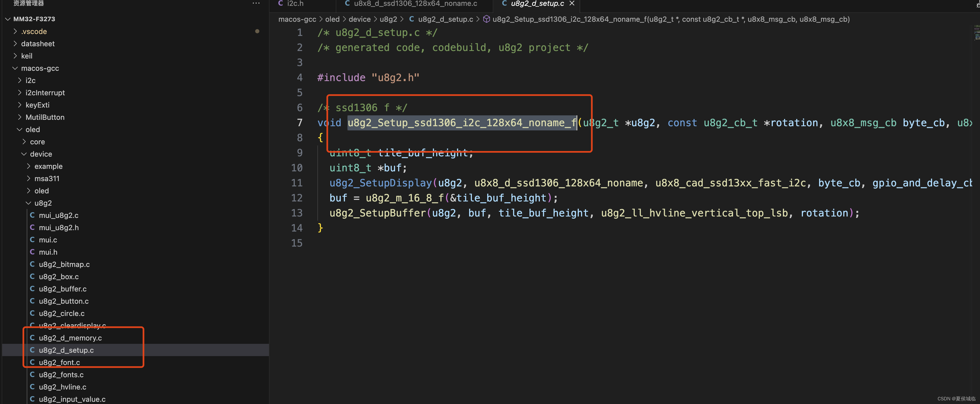
Task: Switch to the i2c.h tab
Action: (295, 3)
